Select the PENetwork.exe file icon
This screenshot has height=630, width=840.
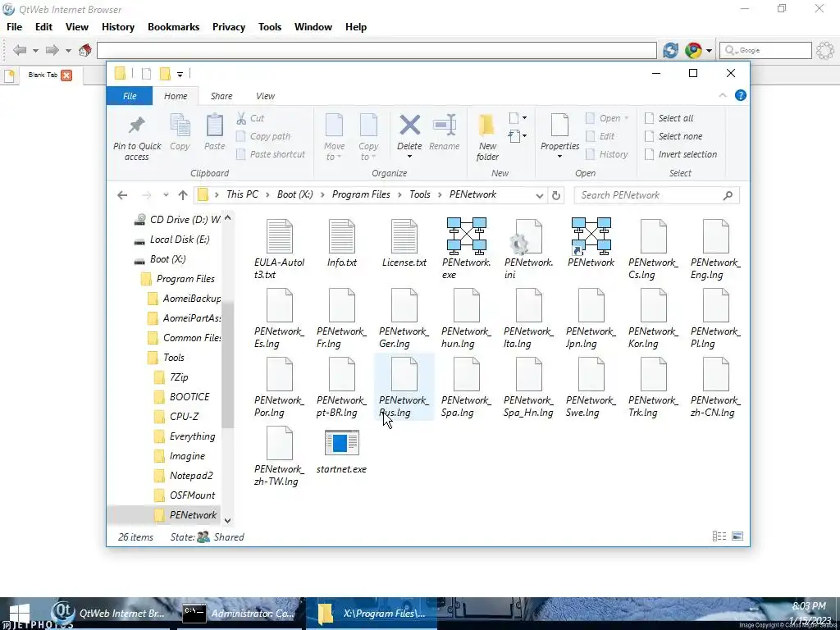(x=467, y=235)
